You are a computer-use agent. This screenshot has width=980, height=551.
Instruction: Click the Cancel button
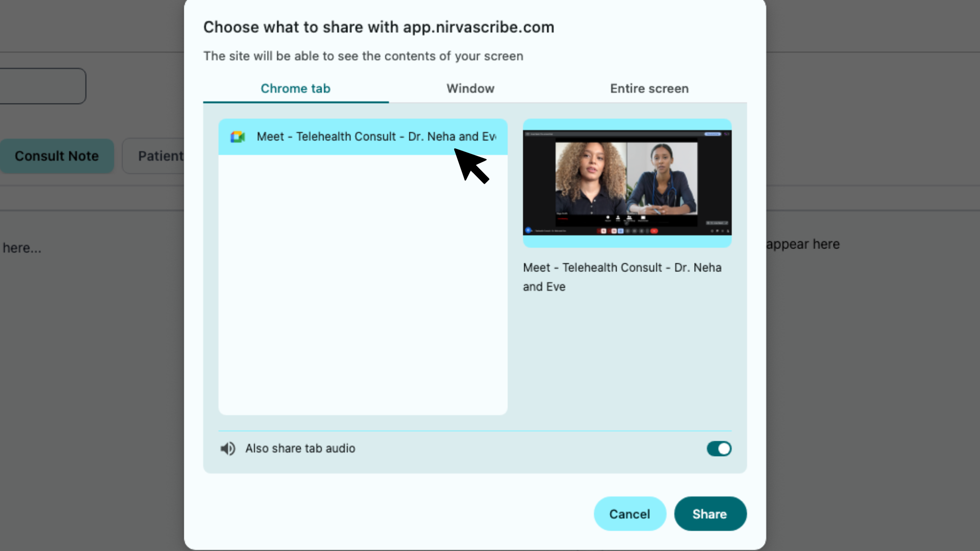pos(629,514)
